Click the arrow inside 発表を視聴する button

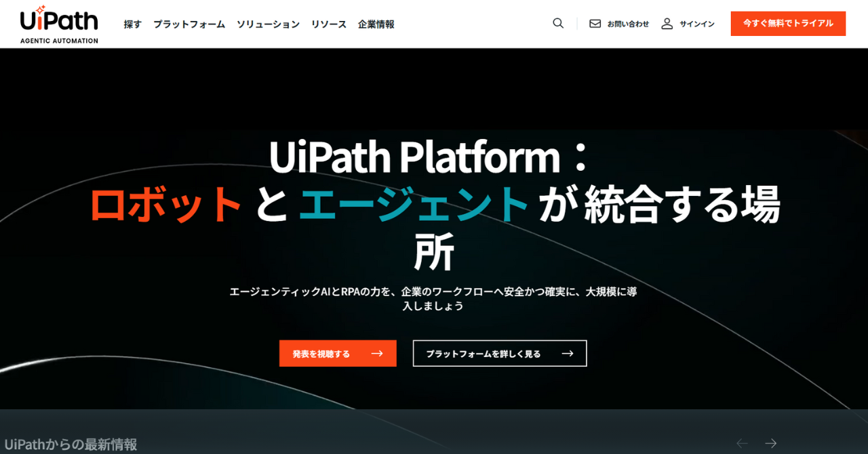(x=377, y=354)
